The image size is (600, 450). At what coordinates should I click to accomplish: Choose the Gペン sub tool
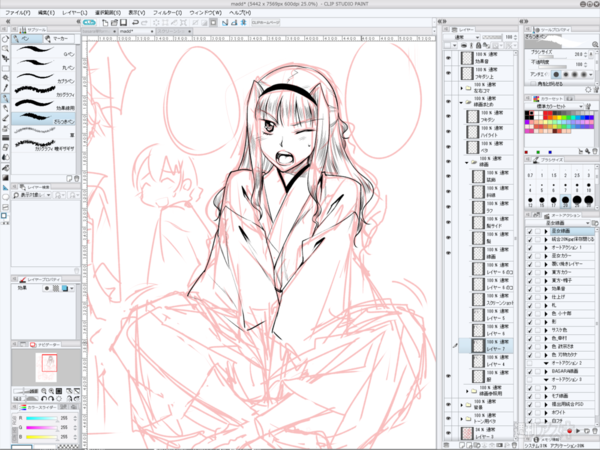tap(44, 51)
